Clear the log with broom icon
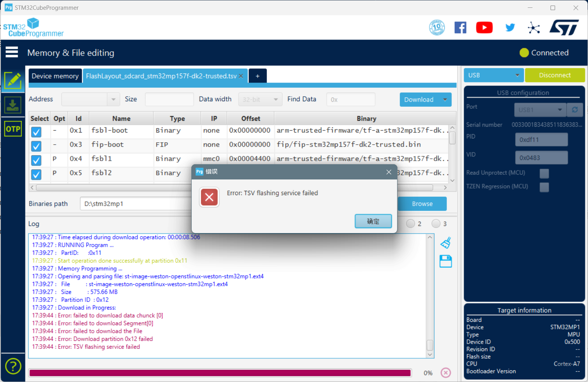The image size is (588, 382). (x=446, y=243)
